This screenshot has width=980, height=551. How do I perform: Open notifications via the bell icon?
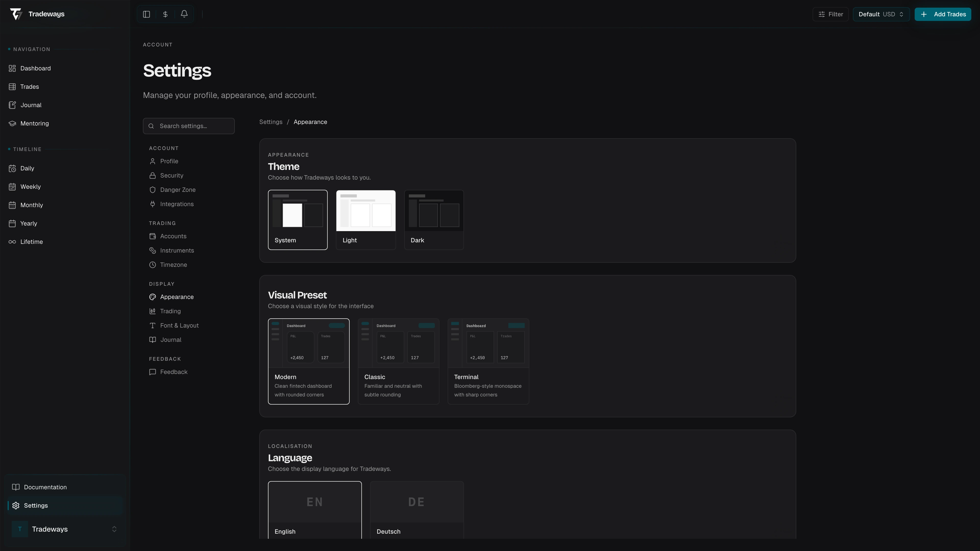(184, 14)
